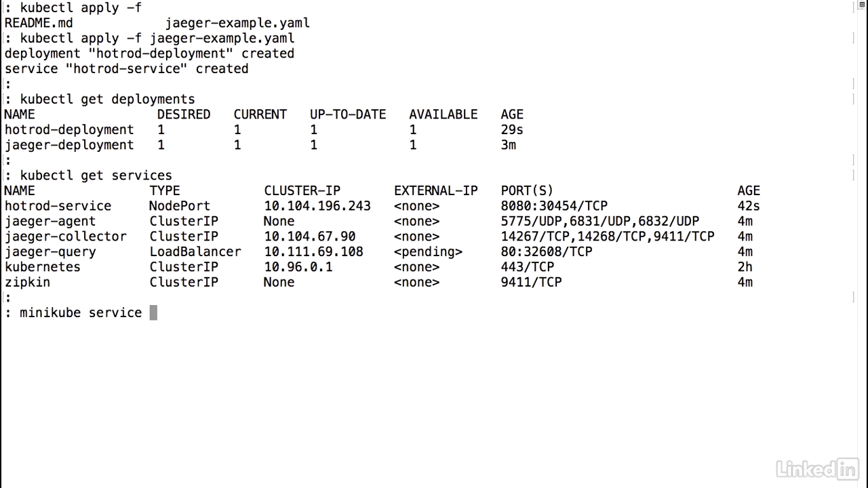Click the kubernetes service name
Viewport: 868px width, 488px height.
point(42,267)
